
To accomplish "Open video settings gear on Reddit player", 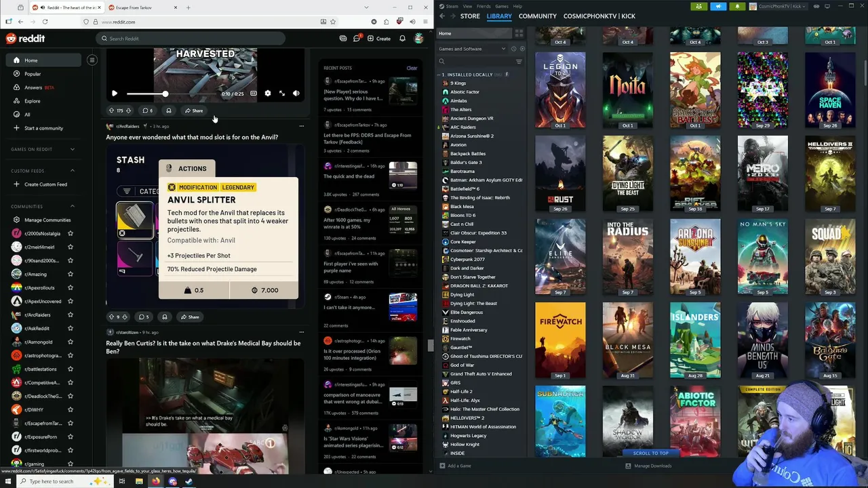I will click(267, 94).
